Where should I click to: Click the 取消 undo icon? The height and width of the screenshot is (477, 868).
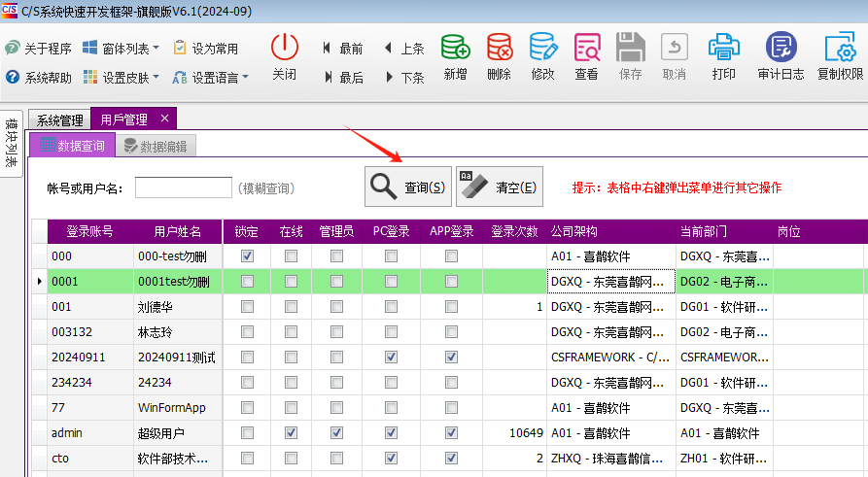(x=675, y=48)
